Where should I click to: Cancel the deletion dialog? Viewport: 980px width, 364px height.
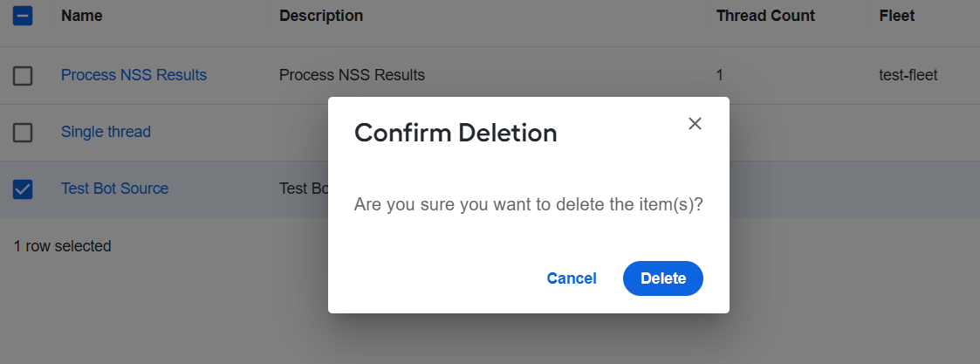pos(572,278)
